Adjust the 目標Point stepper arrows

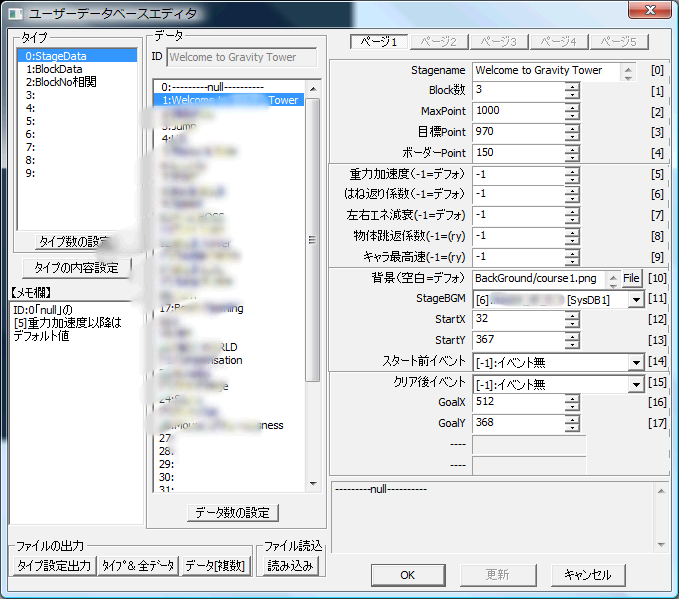tap(572, 132)
